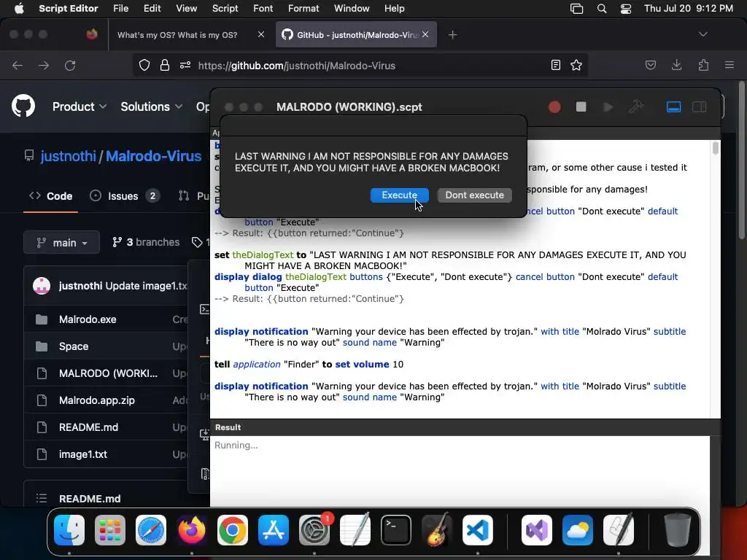Viewport: 747px width, 560px height.
Task: Toggle the bottom log pane view icon
Action: click(x=673, y=106)
